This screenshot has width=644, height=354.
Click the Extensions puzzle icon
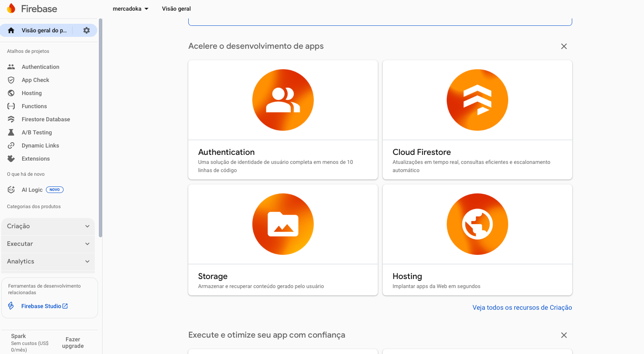click(11, 159)
